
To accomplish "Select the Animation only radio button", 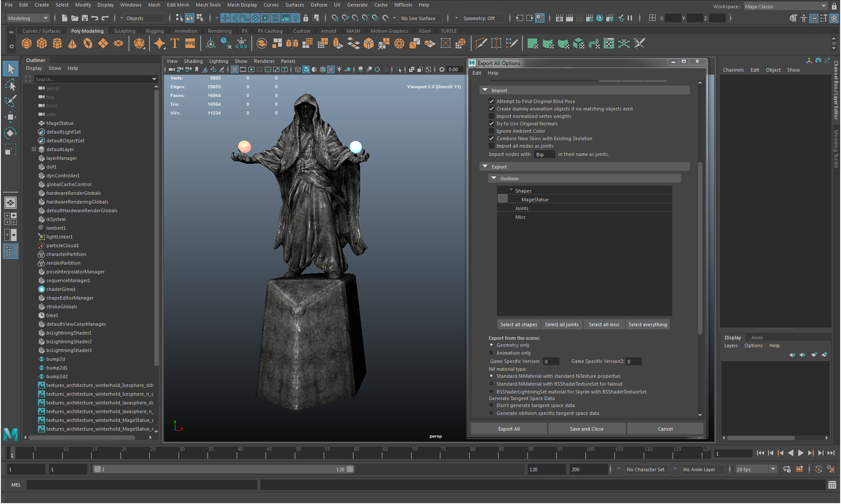I will pyautogui.click(x=492, y=353).
